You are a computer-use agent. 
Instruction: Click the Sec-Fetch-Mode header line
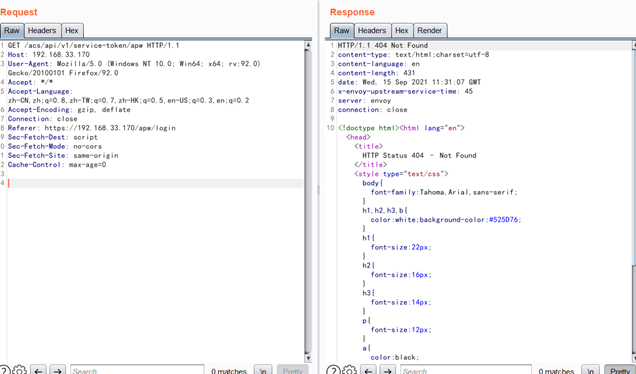(x=55, y=146)
